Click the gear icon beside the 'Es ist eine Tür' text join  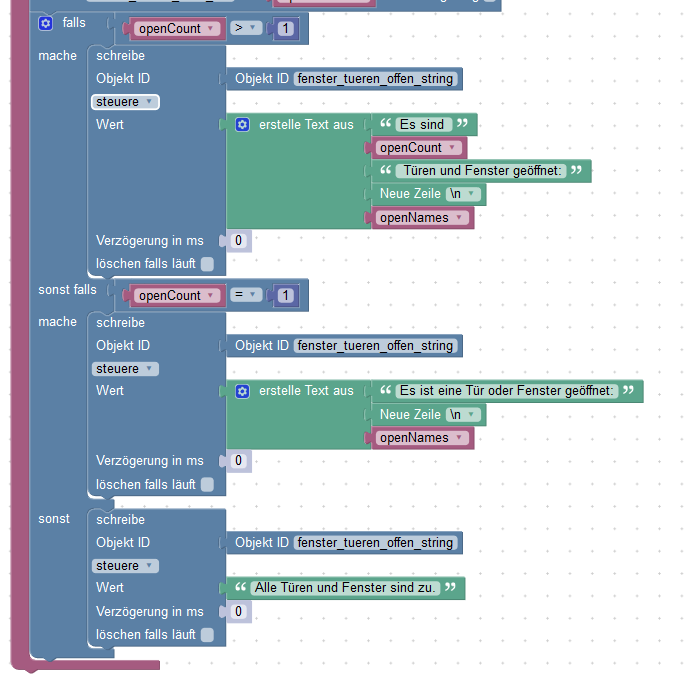(x=242, y=391)
